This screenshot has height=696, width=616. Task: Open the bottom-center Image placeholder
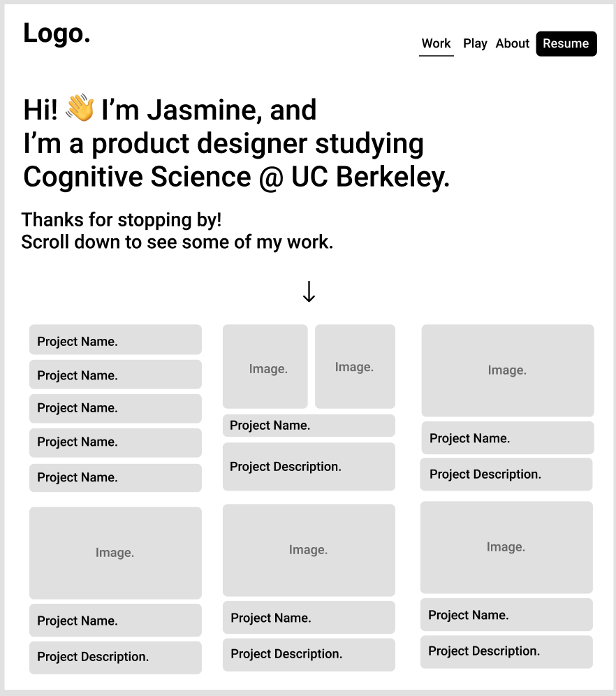click(309, 550)
